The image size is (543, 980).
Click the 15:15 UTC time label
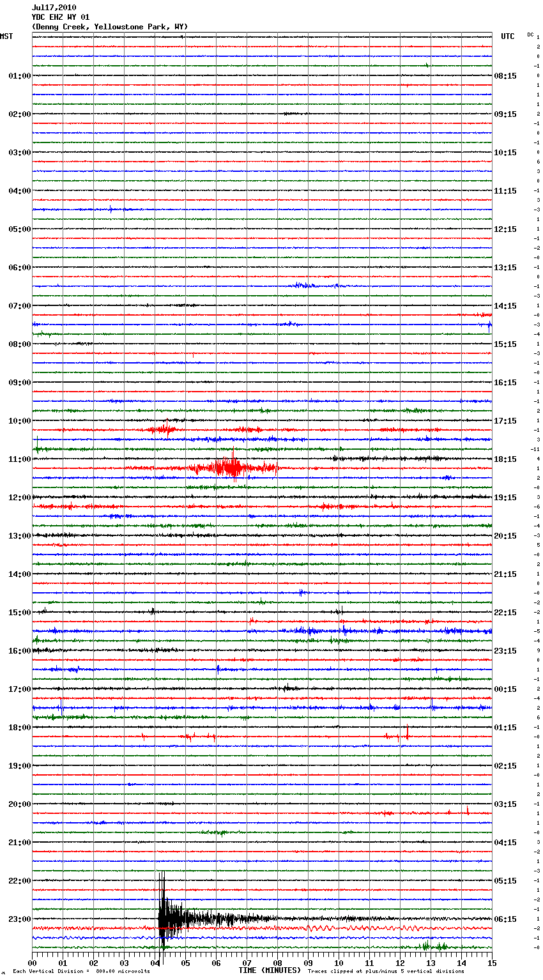(505, 344)
